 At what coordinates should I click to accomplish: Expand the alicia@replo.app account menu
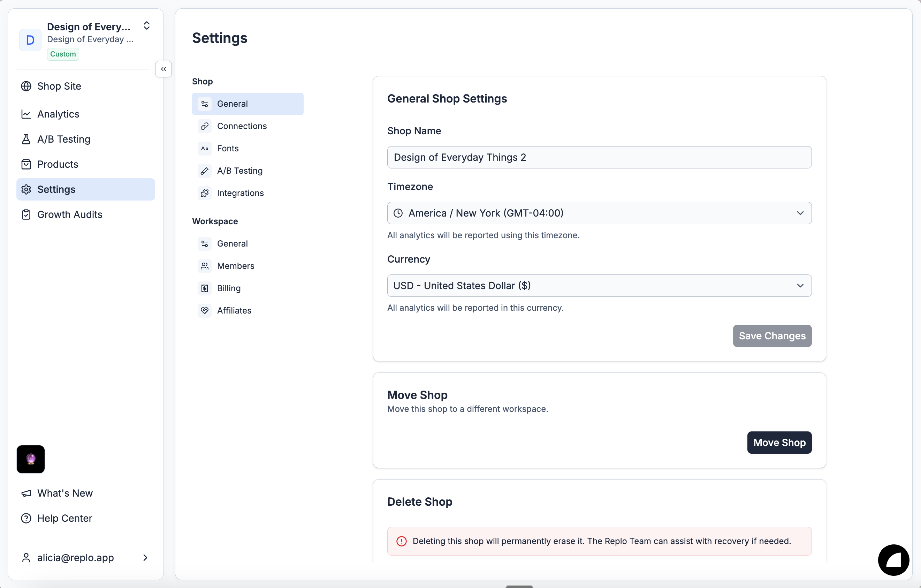coord(145,558)
